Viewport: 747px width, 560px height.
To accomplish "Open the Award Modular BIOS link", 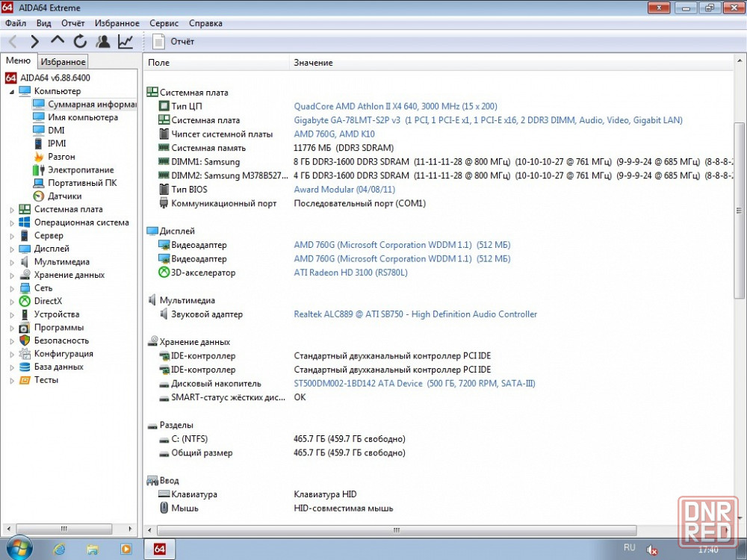I will coord(344,190).
